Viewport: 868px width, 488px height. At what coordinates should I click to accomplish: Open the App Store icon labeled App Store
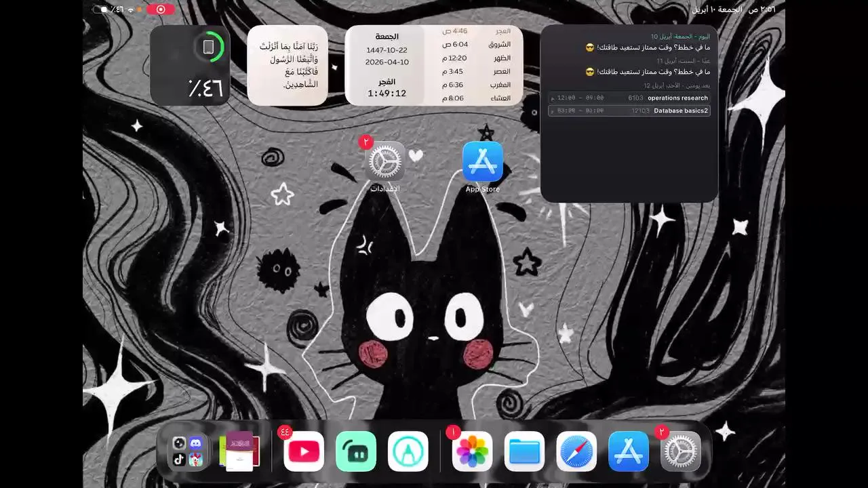pyautogui.click(x=483, y=161)
